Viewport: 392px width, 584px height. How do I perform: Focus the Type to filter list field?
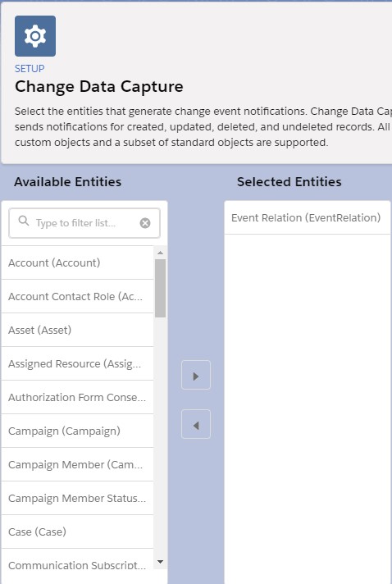pyautogui.click(x=84, y=223)
